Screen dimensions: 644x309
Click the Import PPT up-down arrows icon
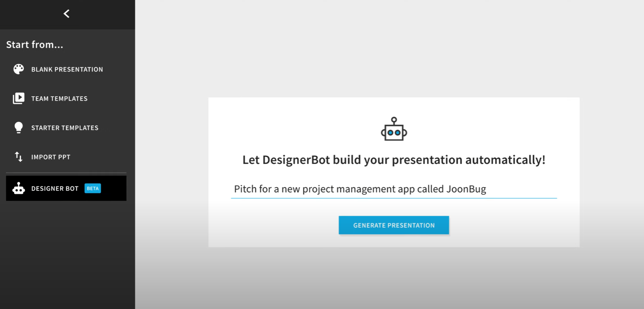pos(19,157)
